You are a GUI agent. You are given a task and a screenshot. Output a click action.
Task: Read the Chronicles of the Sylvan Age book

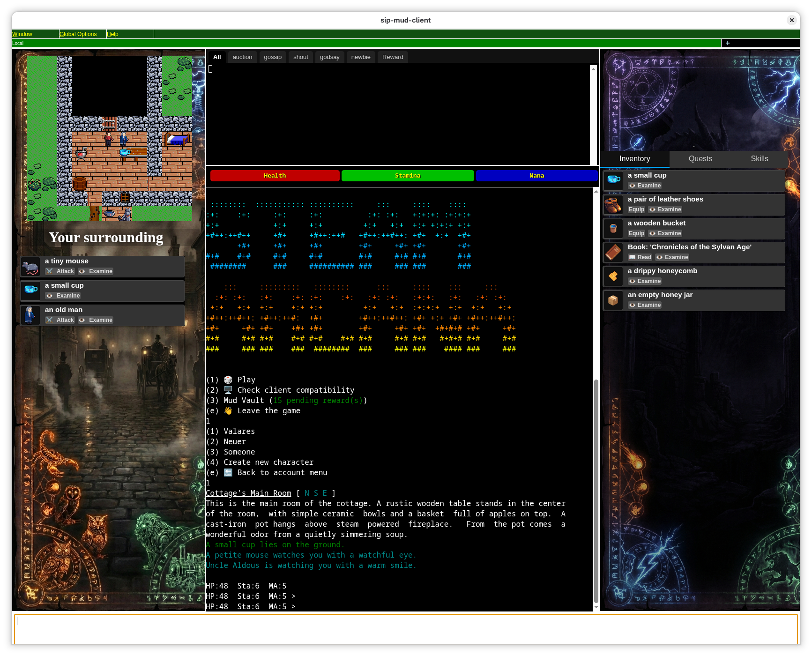pos(640,257)
